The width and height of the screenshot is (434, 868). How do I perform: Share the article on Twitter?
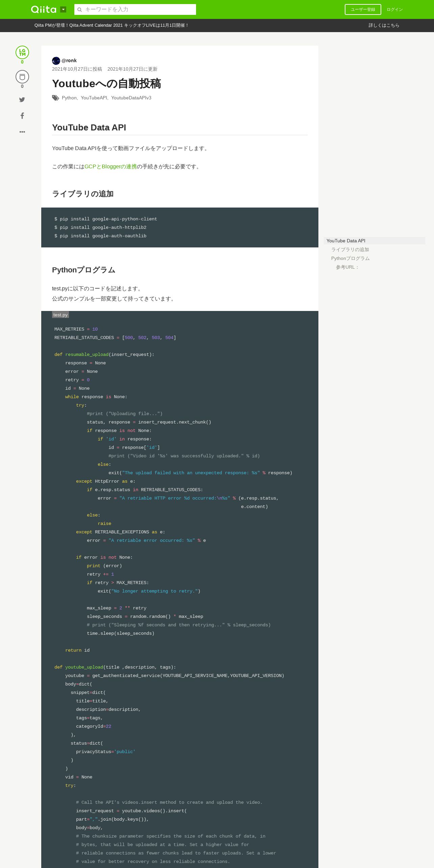[x=22, y=100]
